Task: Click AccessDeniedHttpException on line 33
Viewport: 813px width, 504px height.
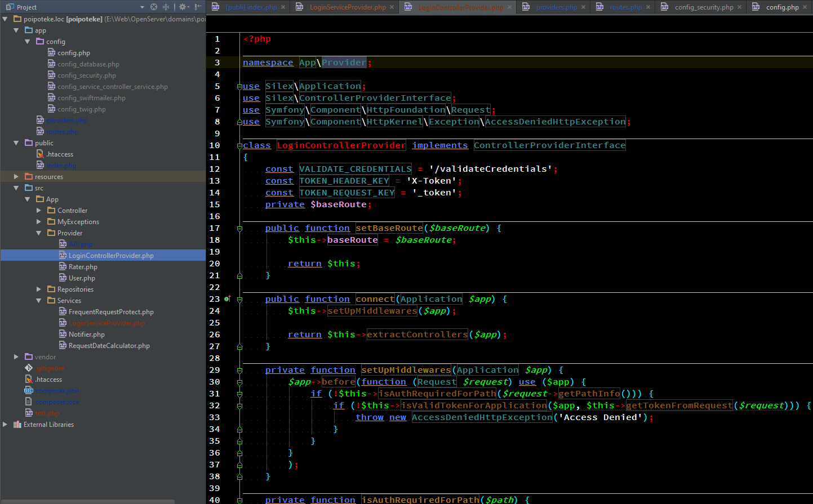Action: 482,417
